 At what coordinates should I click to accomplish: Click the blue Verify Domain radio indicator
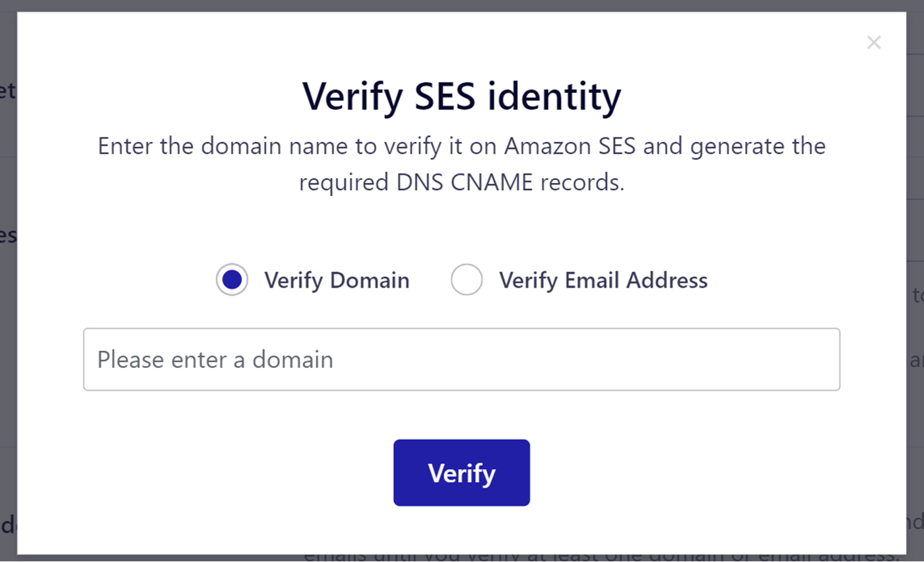pos(232,280)
